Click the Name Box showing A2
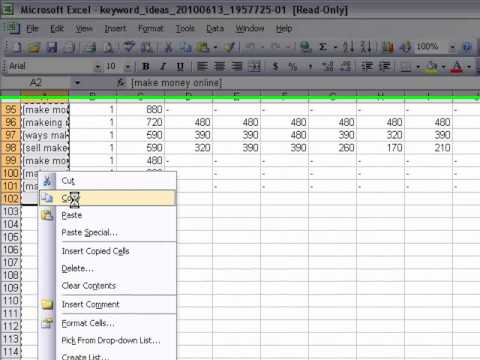The width and height of the screenshot is (480, 360). [36, 82]
